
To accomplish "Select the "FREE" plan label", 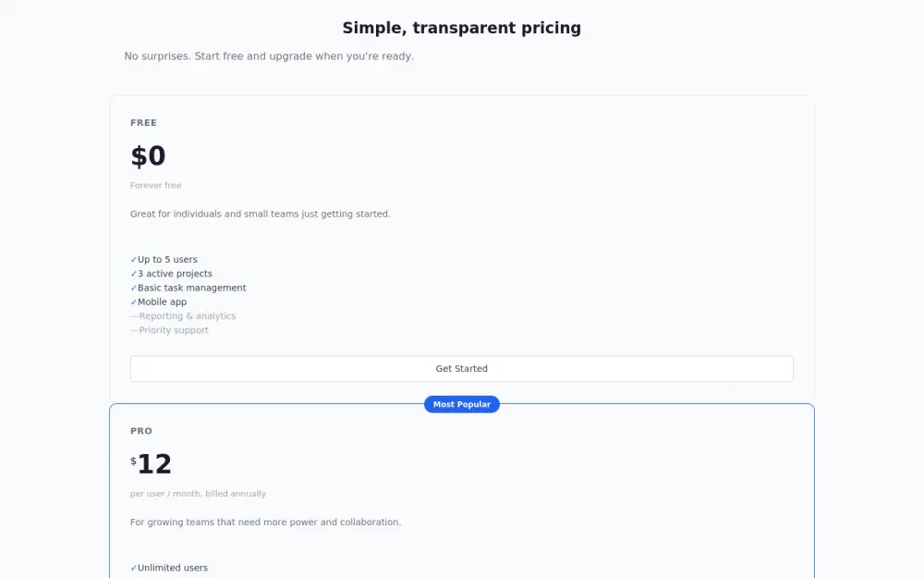I will (x=143, y=122).
